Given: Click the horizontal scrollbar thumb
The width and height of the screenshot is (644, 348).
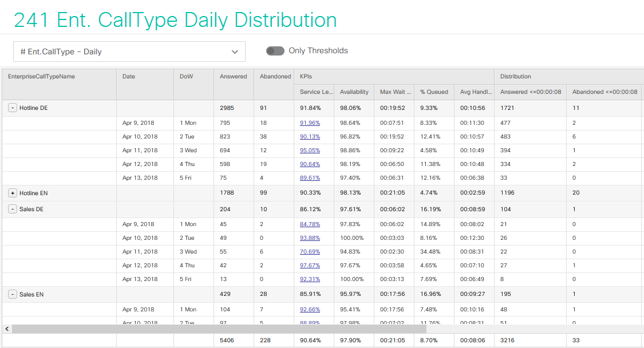Looking at the screenshot, I should (219, 329).
